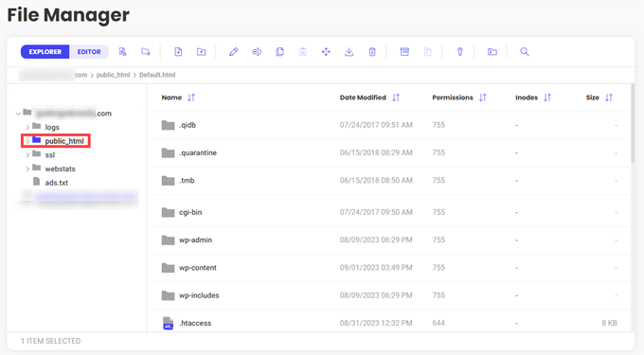The image size is (644, 355).
Task: Expand the ssl folder chevron
Action: point(27,155)
